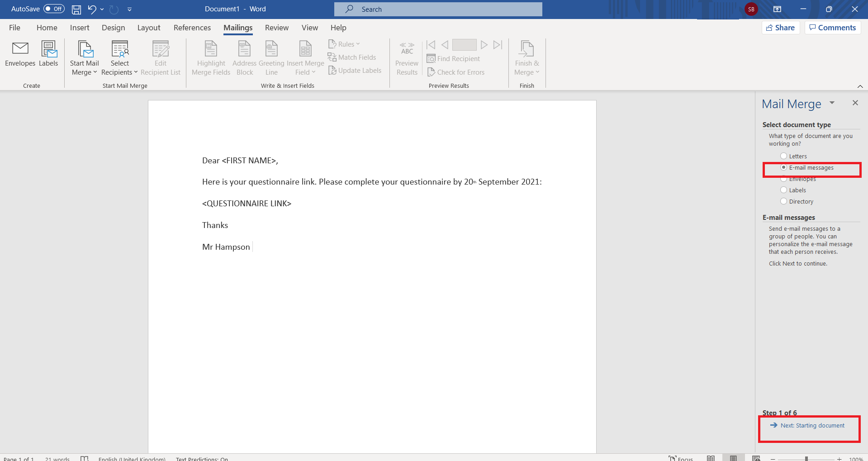868x461 pixels.
Task: Click the record number input box
Action: pos(464,45)
